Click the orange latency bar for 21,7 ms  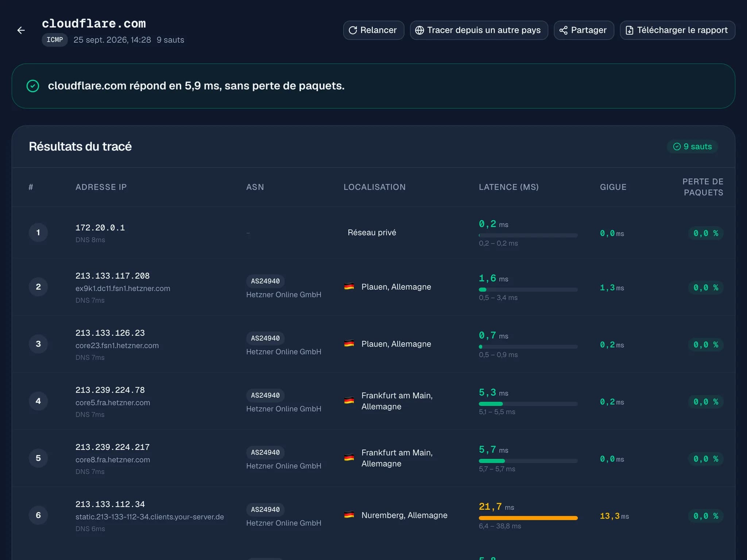(x=528, y=518)
